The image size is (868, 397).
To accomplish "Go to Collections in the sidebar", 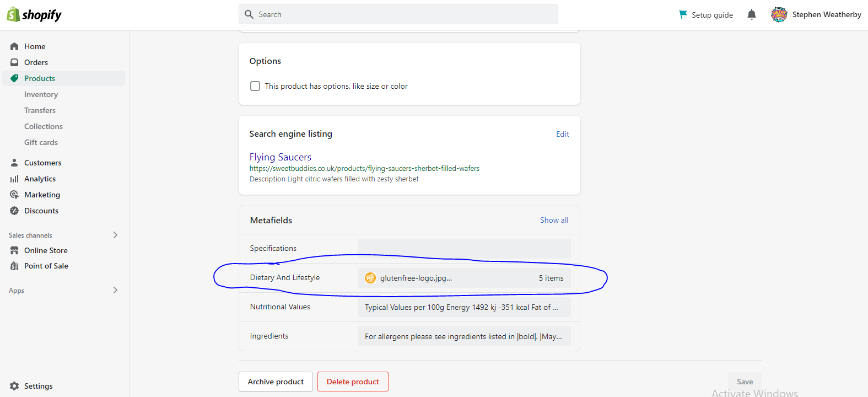I will (x=44, y=126).
